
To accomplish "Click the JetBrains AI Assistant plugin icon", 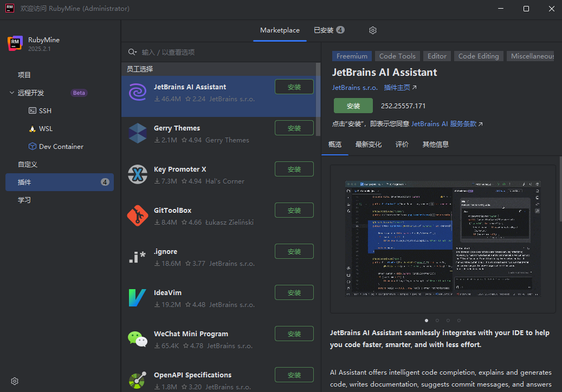I will (x=137, y=93).
